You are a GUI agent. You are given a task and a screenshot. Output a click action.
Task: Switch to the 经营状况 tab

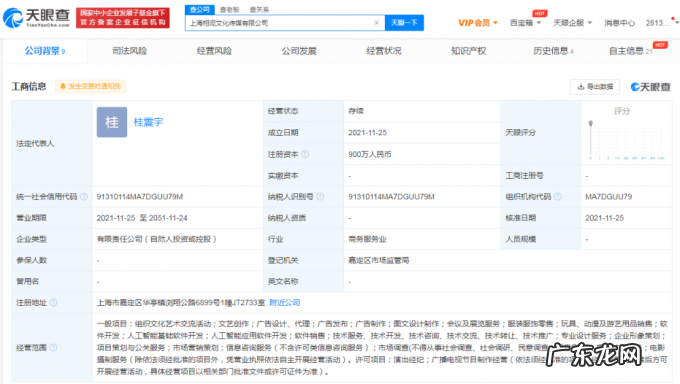pos(384,51)
